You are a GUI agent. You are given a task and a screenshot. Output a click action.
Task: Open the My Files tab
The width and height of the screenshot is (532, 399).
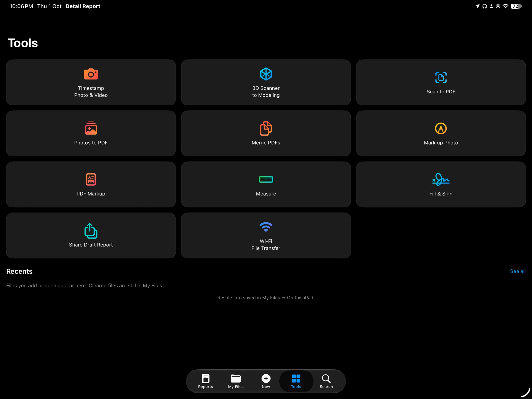pos(236,381)
